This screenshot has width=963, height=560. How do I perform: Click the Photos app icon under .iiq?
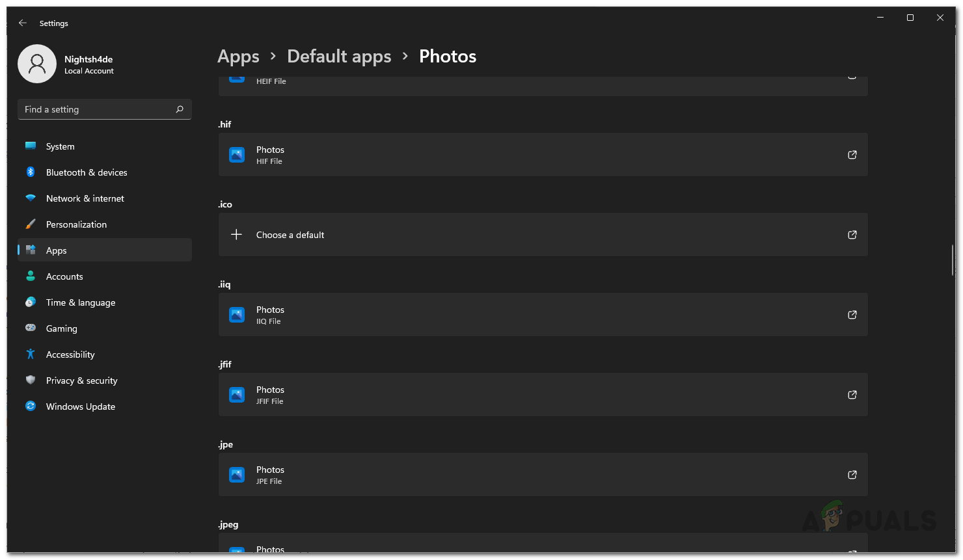[237, 315]
